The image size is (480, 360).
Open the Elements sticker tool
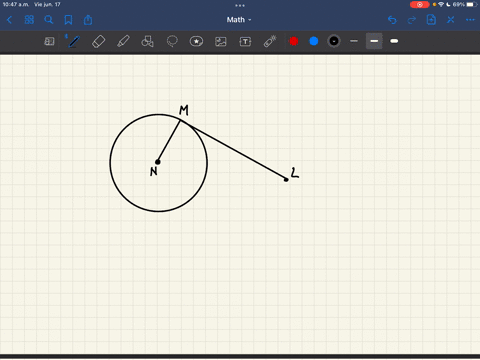196,41
